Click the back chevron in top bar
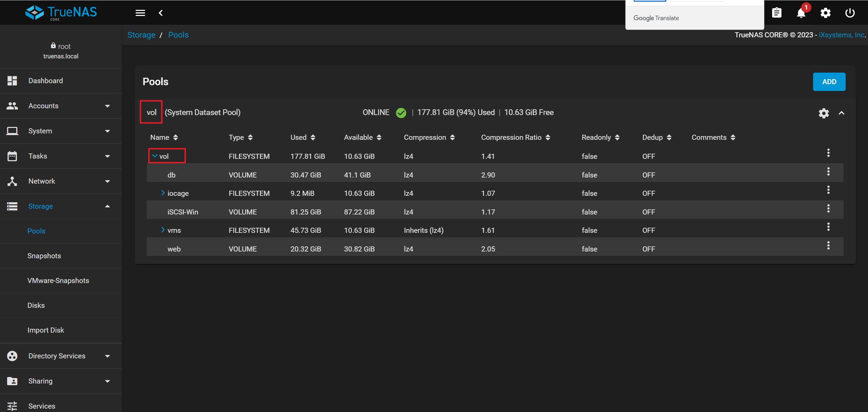868x412 pixels. coord(161,13)
